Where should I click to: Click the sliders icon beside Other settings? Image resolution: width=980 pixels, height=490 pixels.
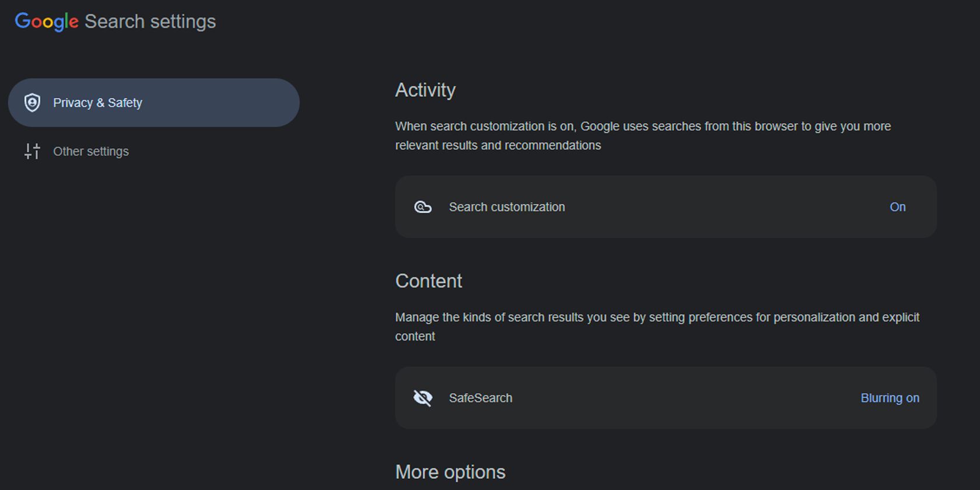pos(32,151)
